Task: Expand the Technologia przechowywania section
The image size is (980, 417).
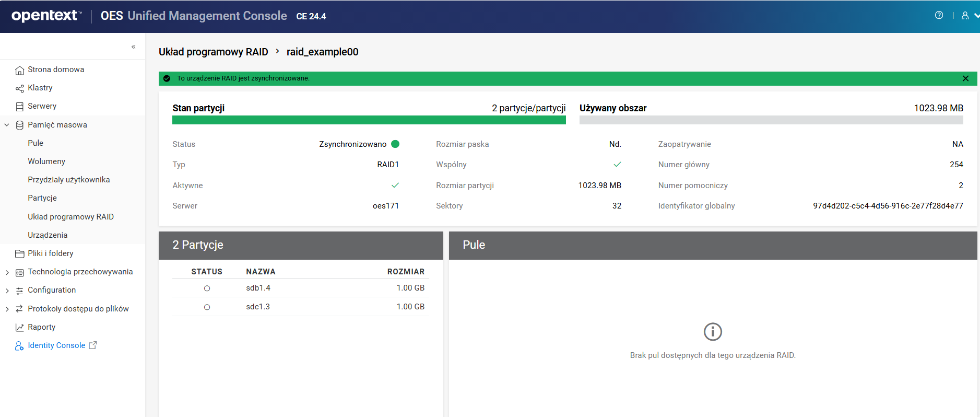Action: (7, 272)
